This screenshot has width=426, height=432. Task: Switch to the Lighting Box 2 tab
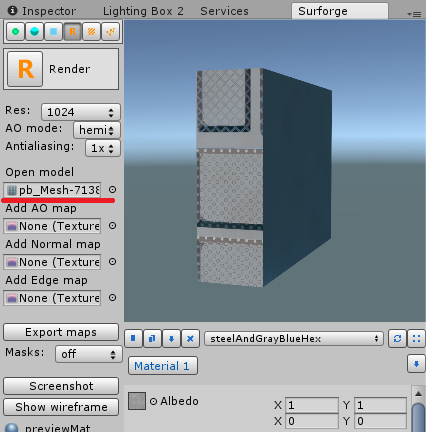[143, 11]
